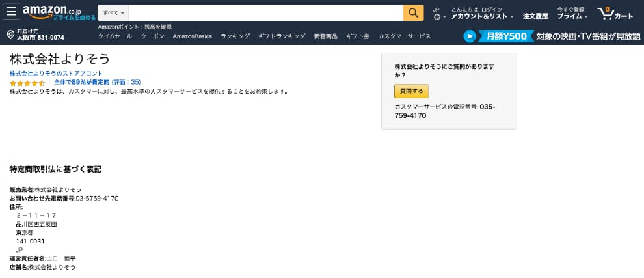Click the 販売業者:株式会社よりそう line
The height and width of the screenshot is (278, 644).
click(46, 189)
